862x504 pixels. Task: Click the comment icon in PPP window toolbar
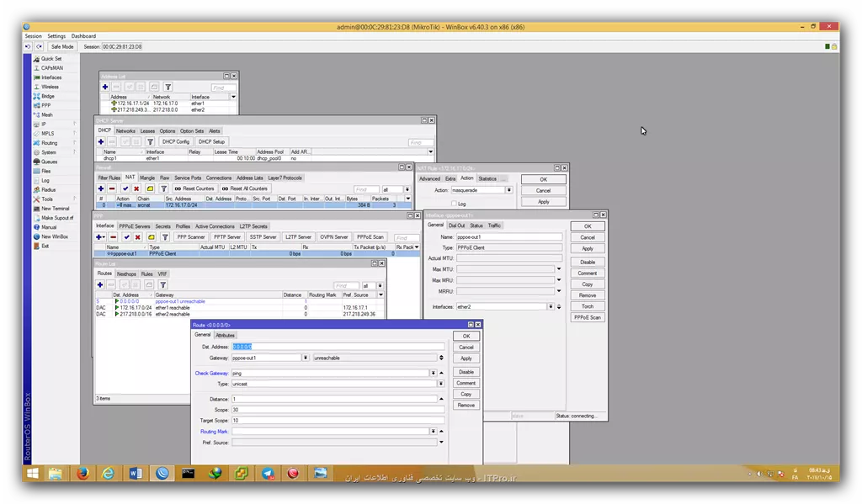[152, 237]
